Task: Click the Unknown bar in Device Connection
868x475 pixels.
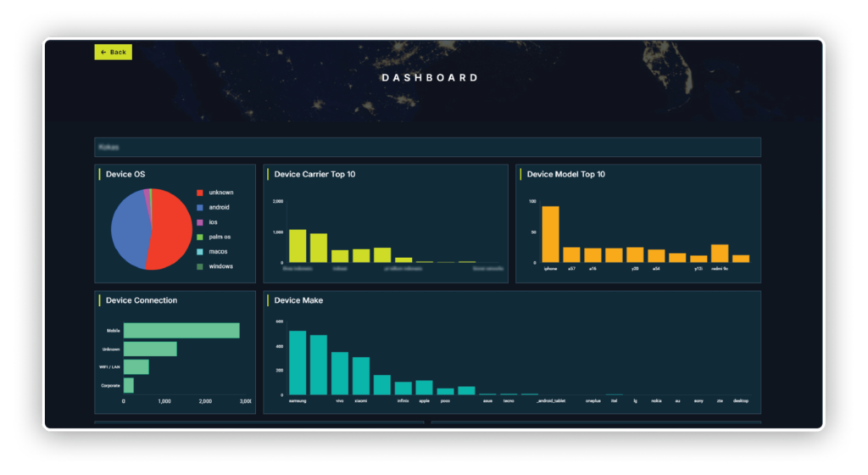Action: pyautogui.click(x=150, y=349)
